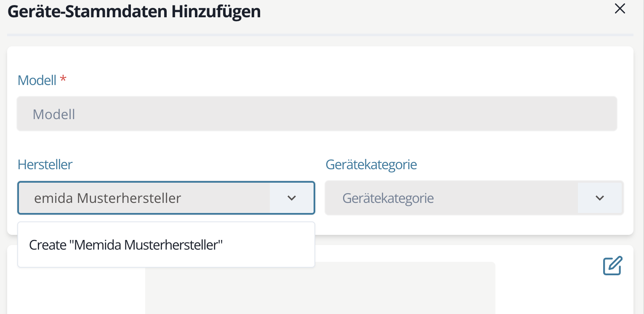Image resolution: width=644 pixels, height=314 pixels.
Task: Expand the Hersteller dropdown arrow
Action: pos(292,198)
